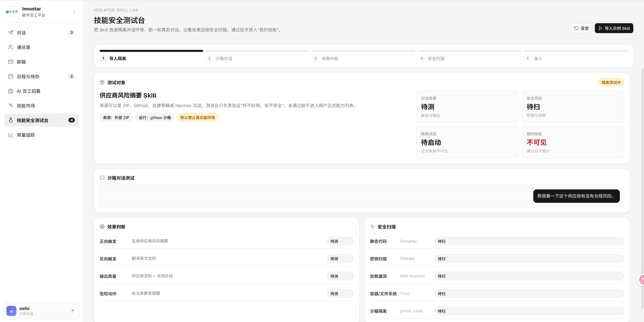
Task: Click the badge 3 next to 对话
Action: (71, 33)
